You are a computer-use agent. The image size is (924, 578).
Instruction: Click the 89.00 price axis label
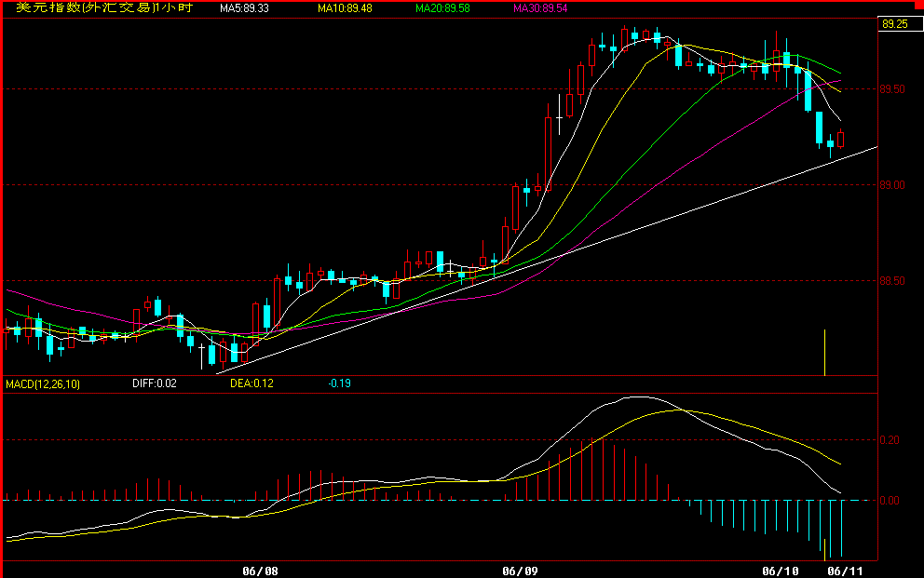(892, 185)
